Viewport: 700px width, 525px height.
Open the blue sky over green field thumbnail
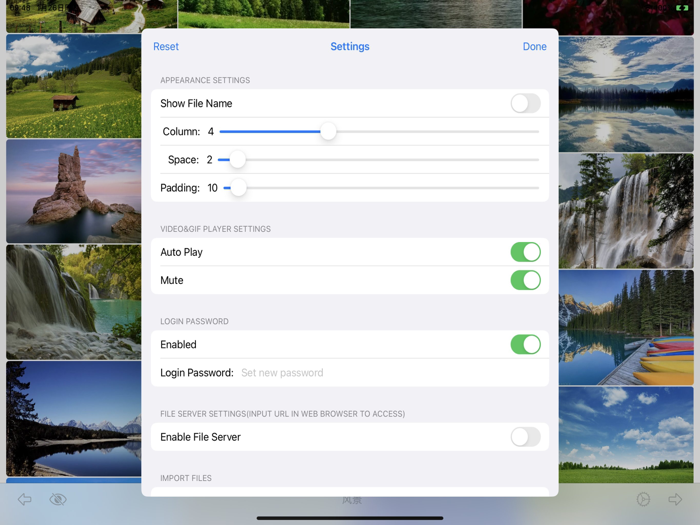626,435
